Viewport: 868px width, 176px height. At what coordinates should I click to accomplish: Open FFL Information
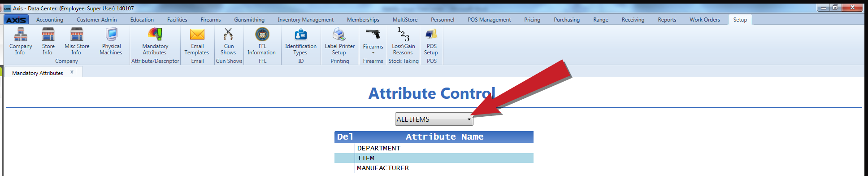262,41
